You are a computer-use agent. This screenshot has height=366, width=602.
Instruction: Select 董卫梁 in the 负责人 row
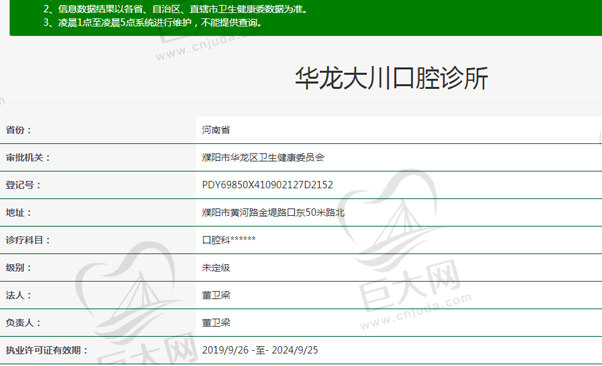coord(216,323)
